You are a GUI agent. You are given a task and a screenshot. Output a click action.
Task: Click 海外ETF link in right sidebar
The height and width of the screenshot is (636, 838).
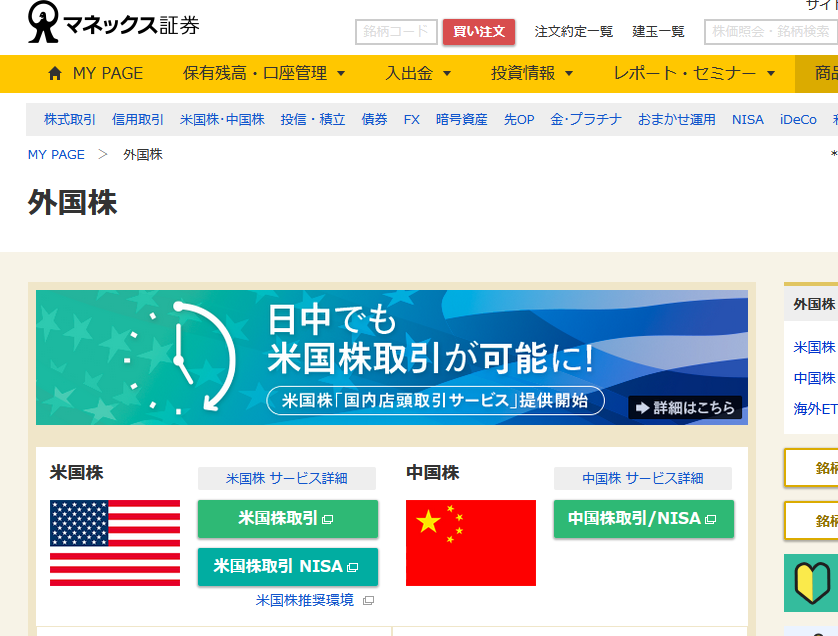(x=815, y=409)
